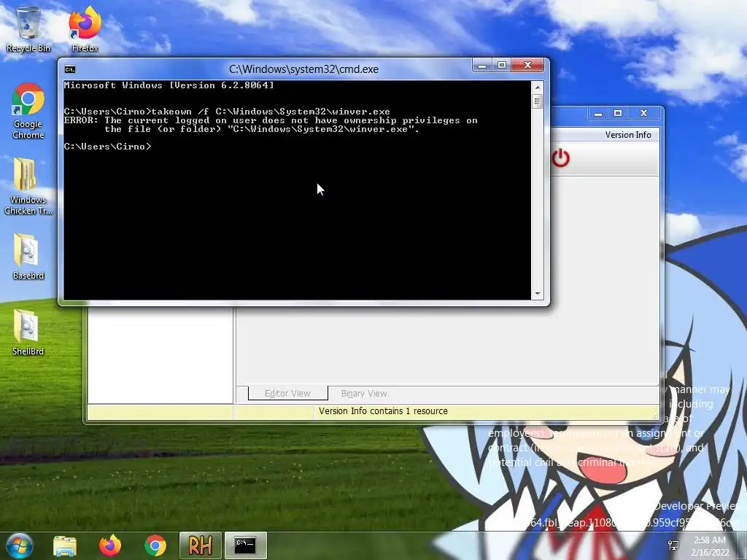This screenshot has height=560, width=747.
Task: Switch to cmd.exe taskbar button
Action: (245, 545)
